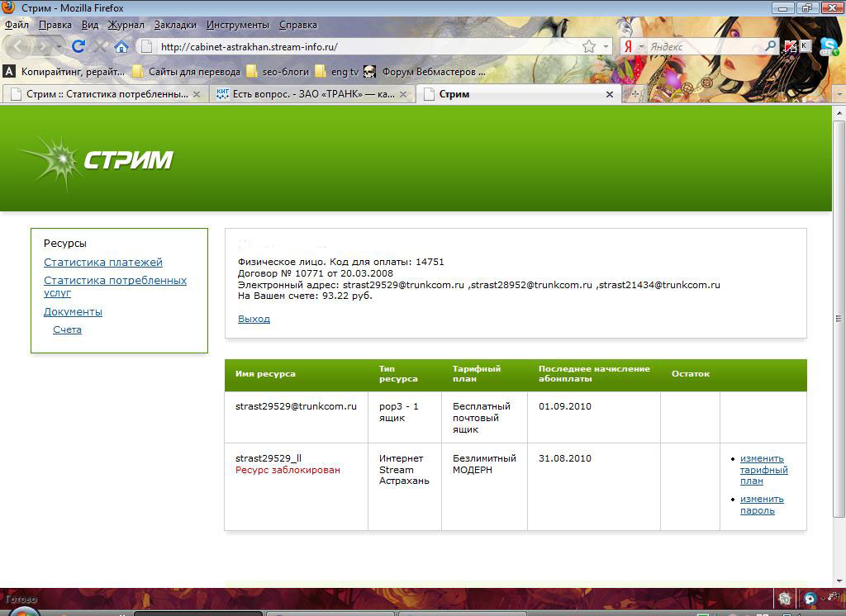Click the strast29529_ll resource name
This screenshot has height=616, width=846.
(x=269, y=458)
